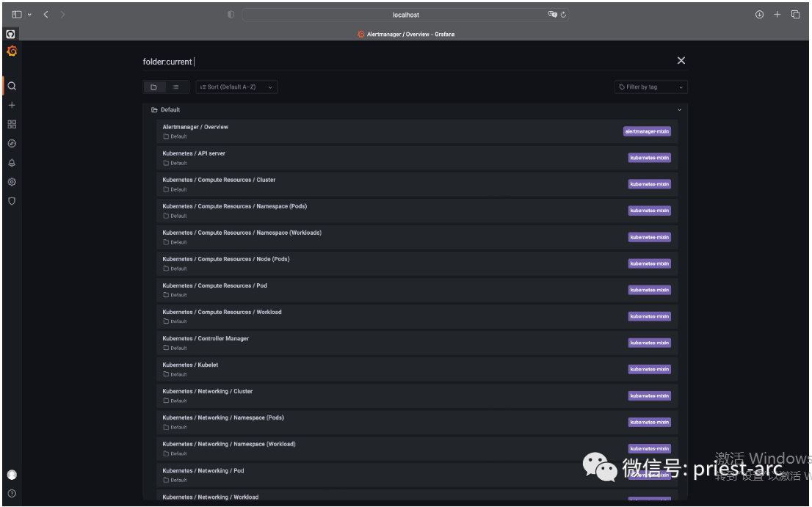Click the privacy shield icon beside address bar
Image resolution: width=812 pixels, height=507 pixels.
point(231,15)
